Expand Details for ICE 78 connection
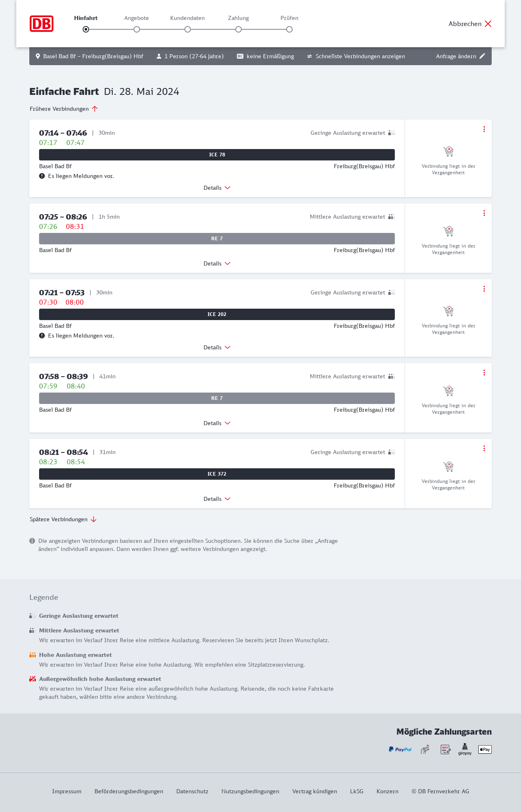The height and width of the screenshot is (812, 521). (x=217, y=188)
